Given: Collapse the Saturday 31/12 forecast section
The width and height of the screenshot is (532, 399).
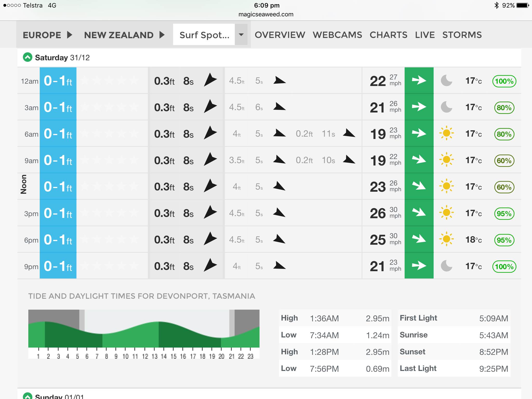Looking at the screenshot, I should (28, 57).
